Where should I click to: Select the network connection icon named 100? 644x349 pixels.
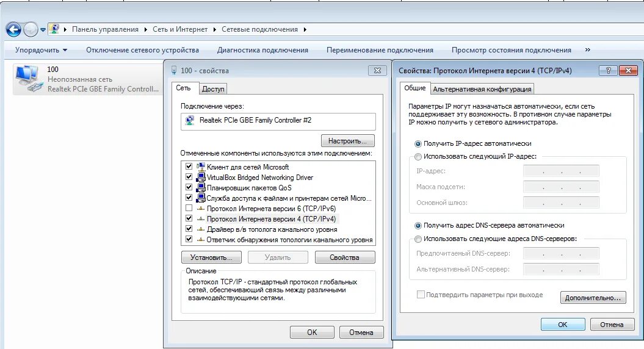(x=29, y=79)
